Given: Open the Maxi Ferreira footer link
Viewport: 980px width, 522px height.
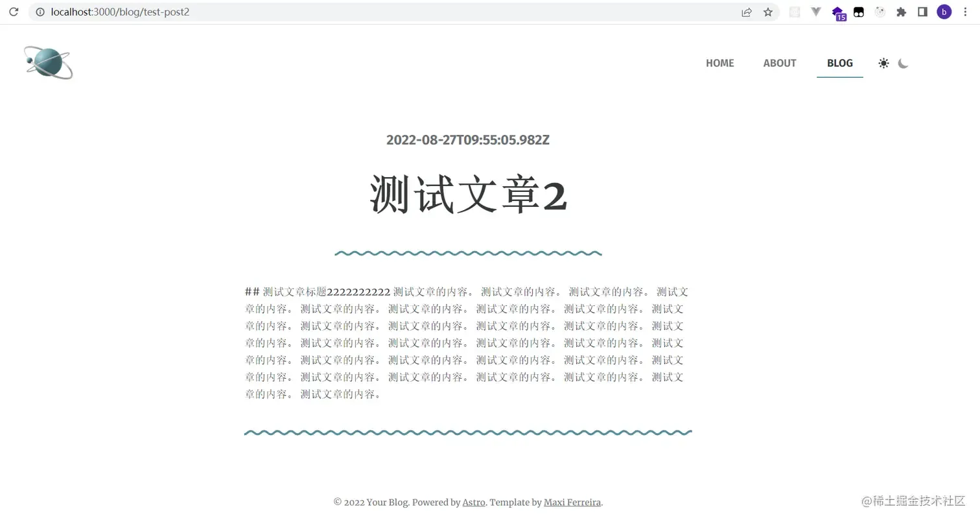Looking at the screenshot, I should click(572, 502).
